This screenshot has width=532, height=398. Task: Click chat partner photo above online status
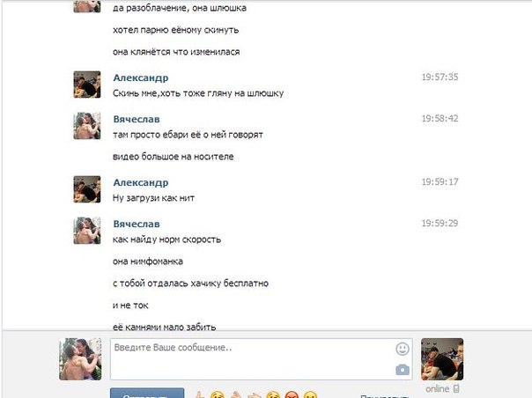pos(442,359)
